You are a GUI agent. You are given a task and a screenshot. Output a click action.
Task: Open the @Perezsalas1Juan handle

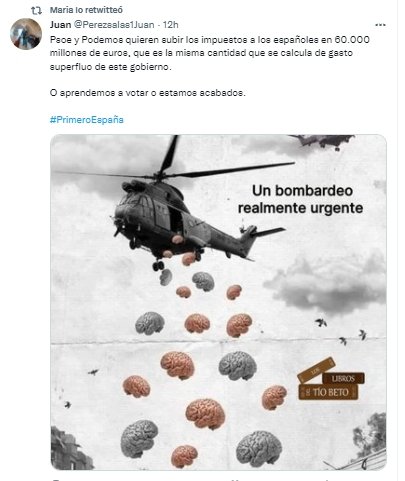pos(114,25)
